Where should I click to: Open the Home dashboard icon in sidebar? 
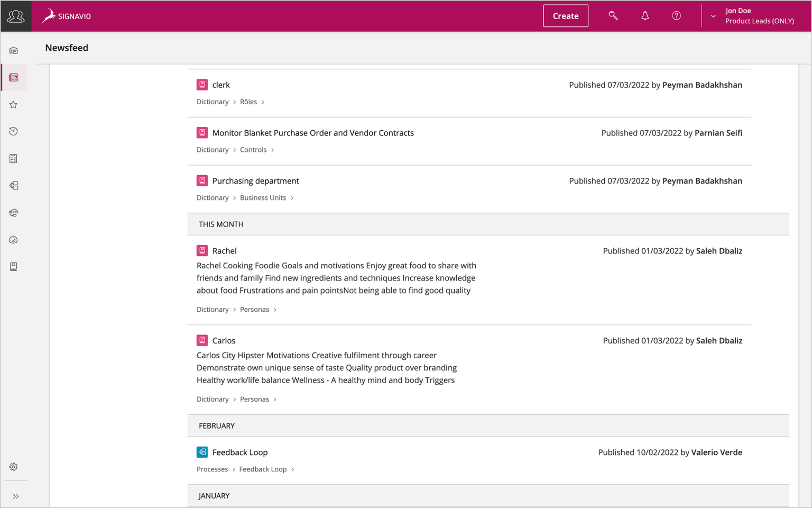point(13,49)
